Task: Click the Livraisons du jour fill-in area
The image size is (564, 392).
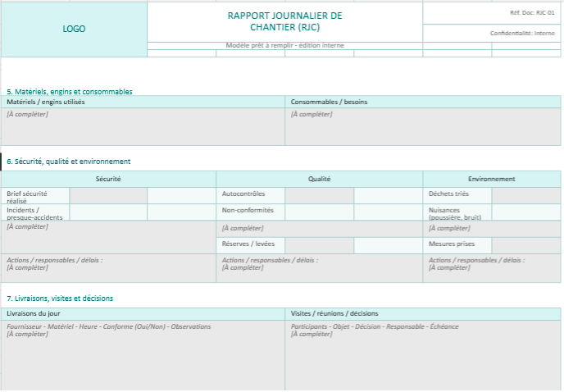Action: click(143, 354)
